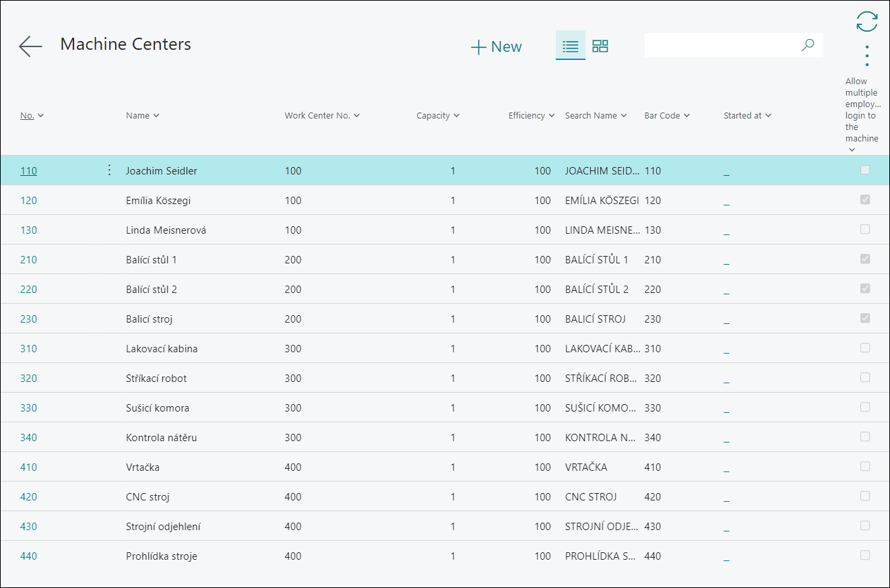
Task: Switch to list view layout
Action: [x=570, y=46]
